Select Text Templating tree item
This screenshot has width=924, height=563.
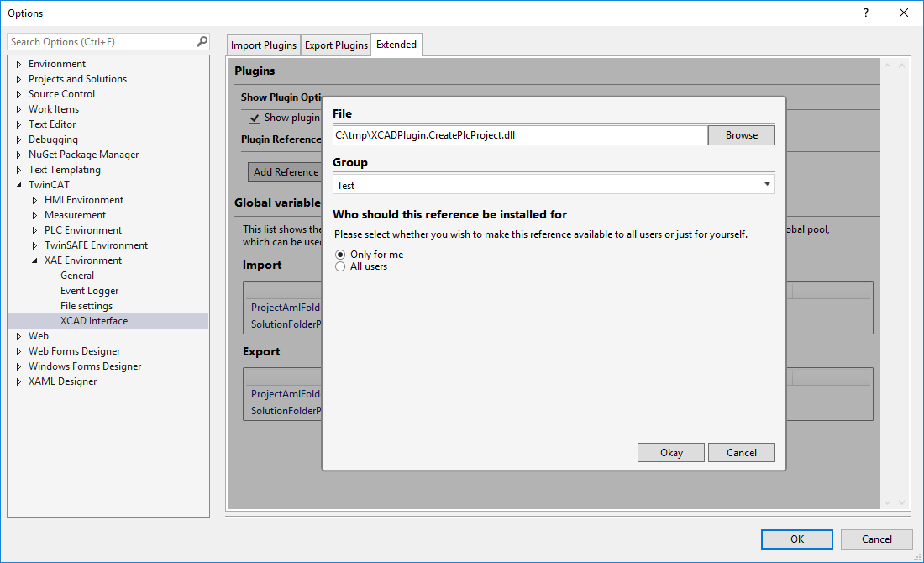64,170
